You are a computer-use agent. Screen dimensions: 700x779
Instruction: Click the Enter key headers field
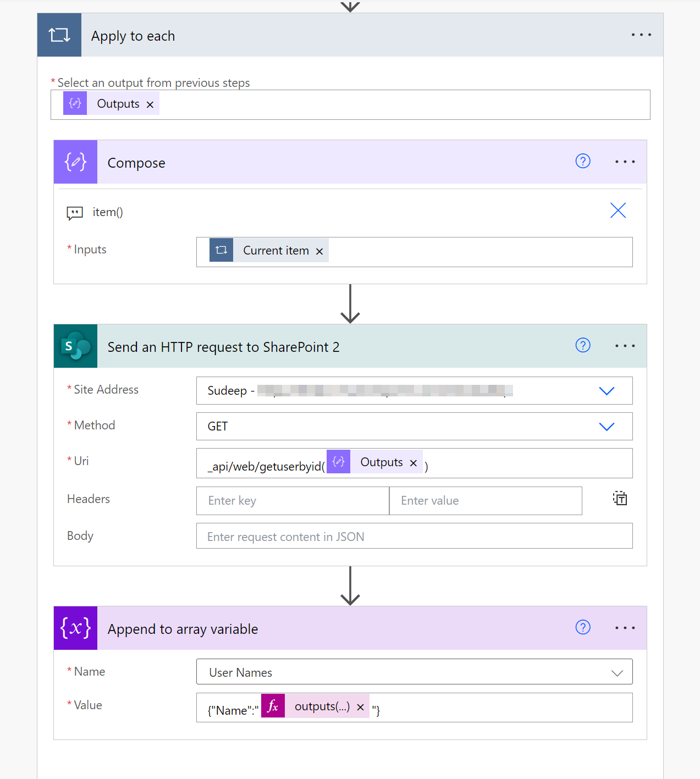293,501
